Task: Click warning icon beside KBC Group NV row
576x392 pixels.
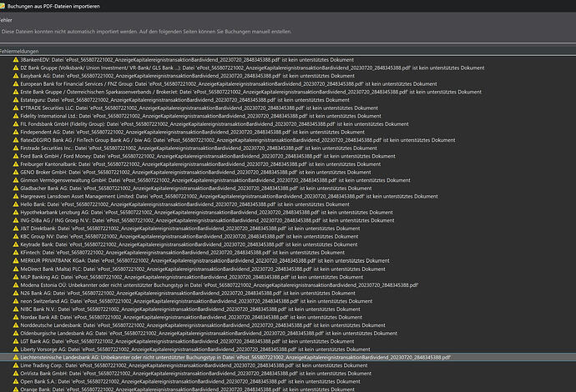Action: coord(15,236)
